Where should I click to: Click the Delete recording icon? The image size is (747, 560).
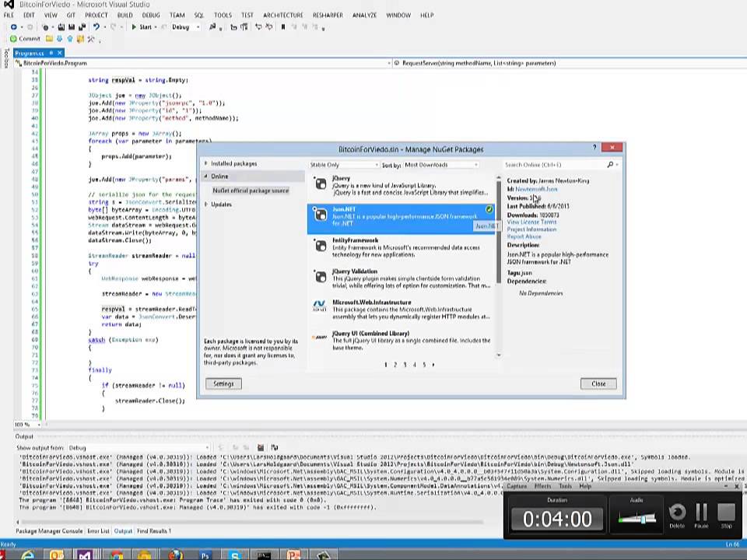click(x=677, y=513)
